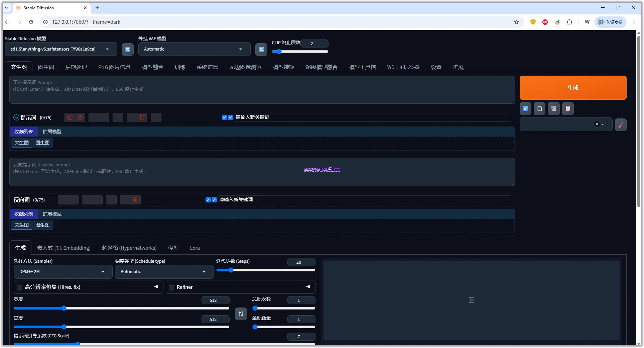Enable the 高分辨率修复 (Hires. fix) checkbox

(19, 287)
